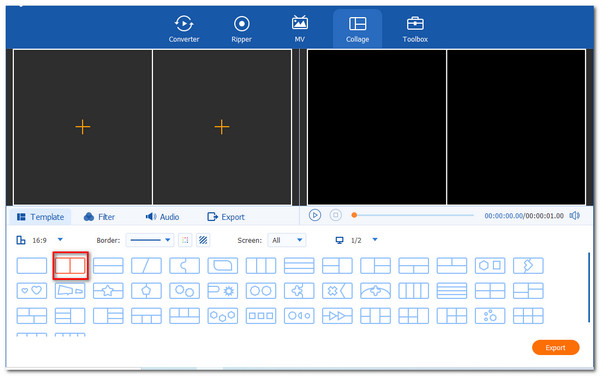
Task: Select the two horizontal split template
Action: point(108,265)
